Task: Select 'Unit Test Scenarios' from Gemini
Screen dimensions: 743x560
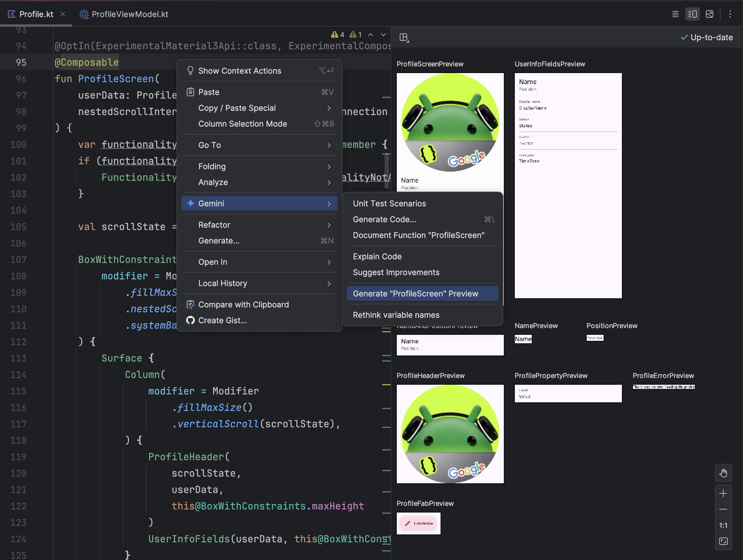Action: pos(390,203)
